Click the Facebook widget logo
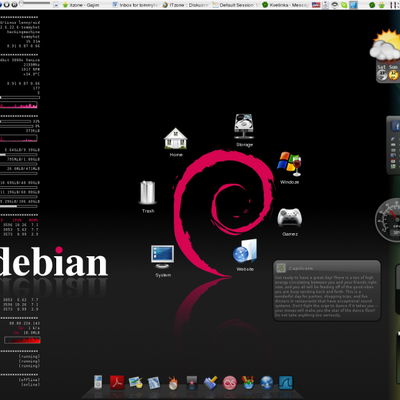This screenshot has height=400, width=400. [x=396, y=126]
